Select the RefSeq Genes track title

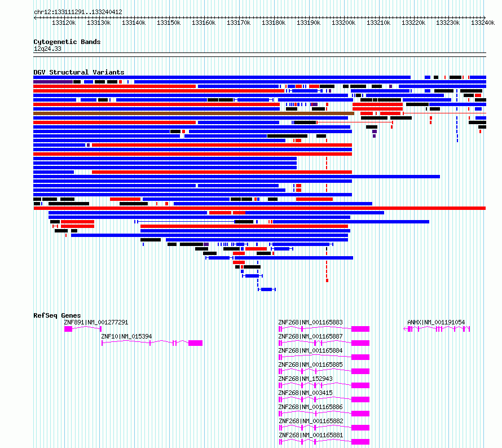click(x=57, y=315)
